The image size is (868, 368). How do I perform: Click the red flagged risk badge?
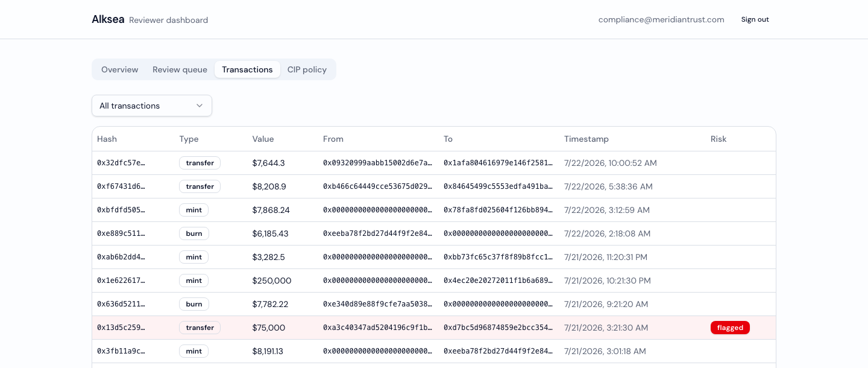point(730,328)
